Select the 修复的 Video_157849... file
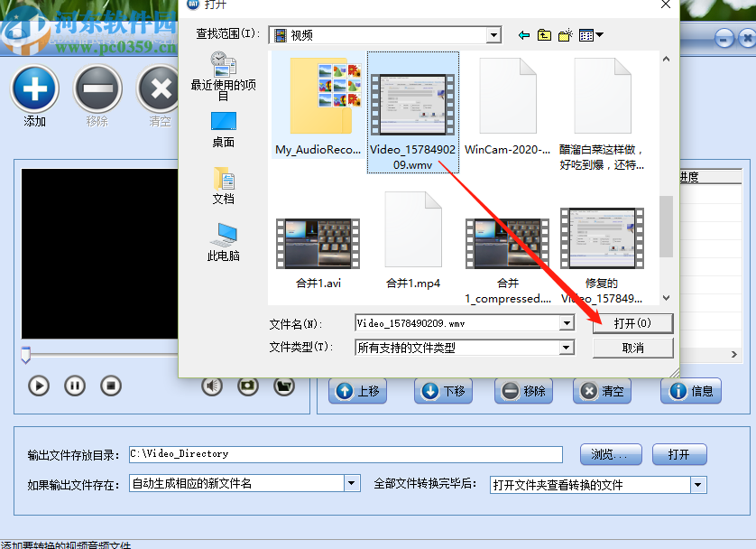The height and width of the screenshot is (549, 756). [x=602, y=256]
